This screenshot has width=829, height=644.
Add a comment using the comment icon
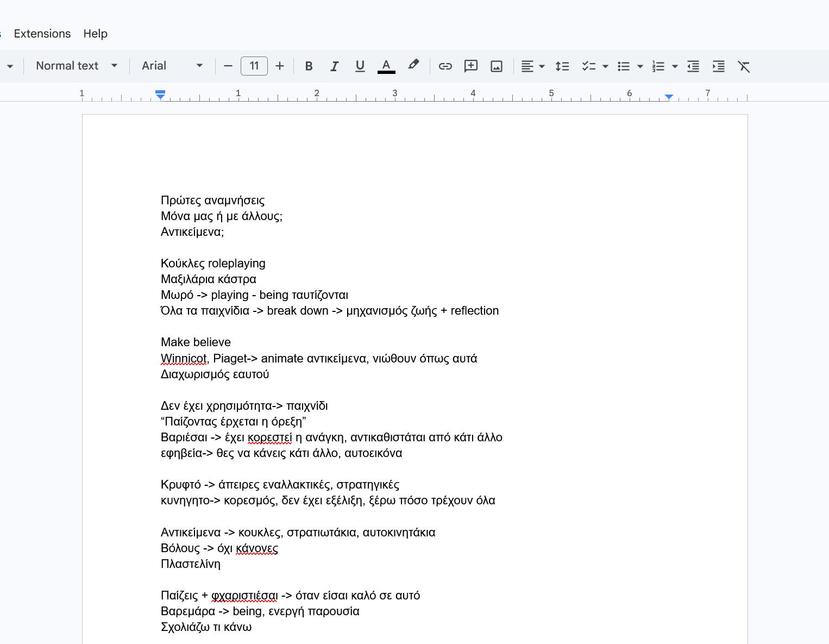471,66
